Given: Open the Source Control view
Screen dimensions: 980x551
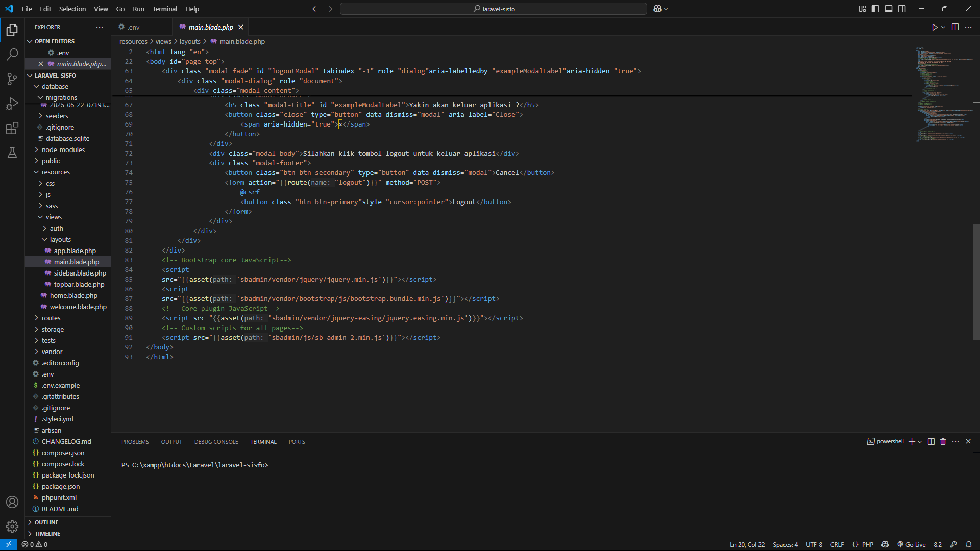Looking at the screenshot, I should click(x=12, y=79).
